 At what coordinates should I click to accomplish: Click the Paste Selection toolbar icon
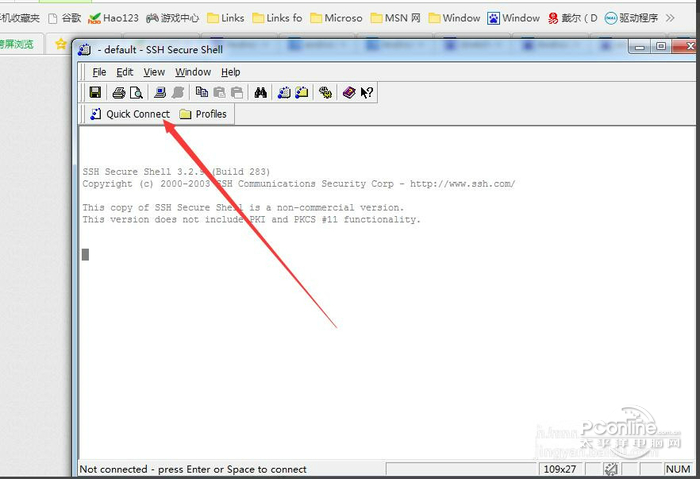pyautogui.click(x=237, y=92)
